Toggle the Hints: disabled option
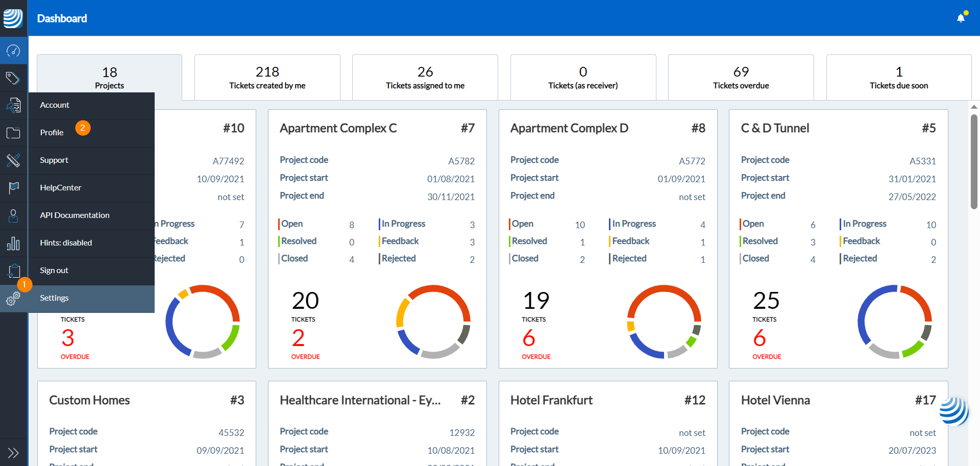The image size is (980, 466). [x=66, y=243]
